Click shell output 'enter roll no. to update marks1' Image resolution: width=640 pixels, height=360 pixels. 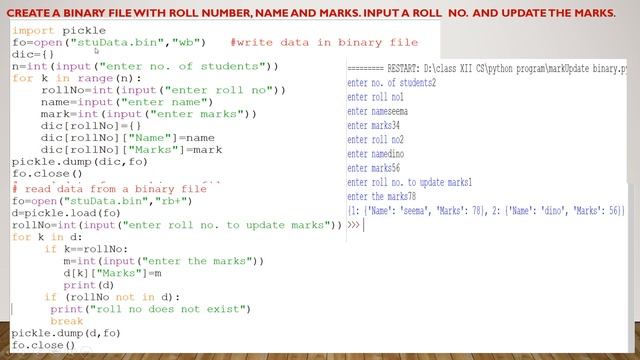point(409,182)
